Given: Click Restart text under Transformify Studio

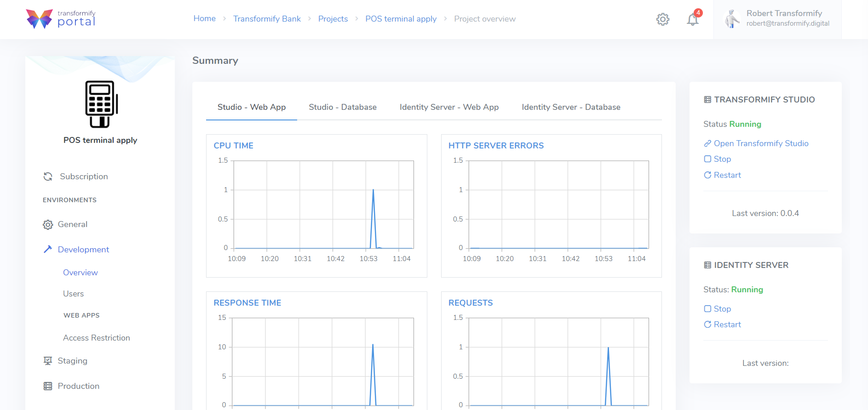Looking at the screenshot, I should click(727, 175).
